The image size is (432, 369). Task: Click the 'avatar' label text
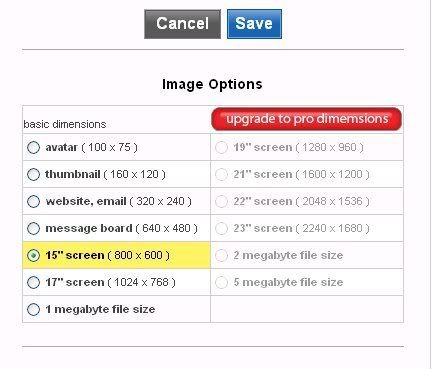[62, 147]
